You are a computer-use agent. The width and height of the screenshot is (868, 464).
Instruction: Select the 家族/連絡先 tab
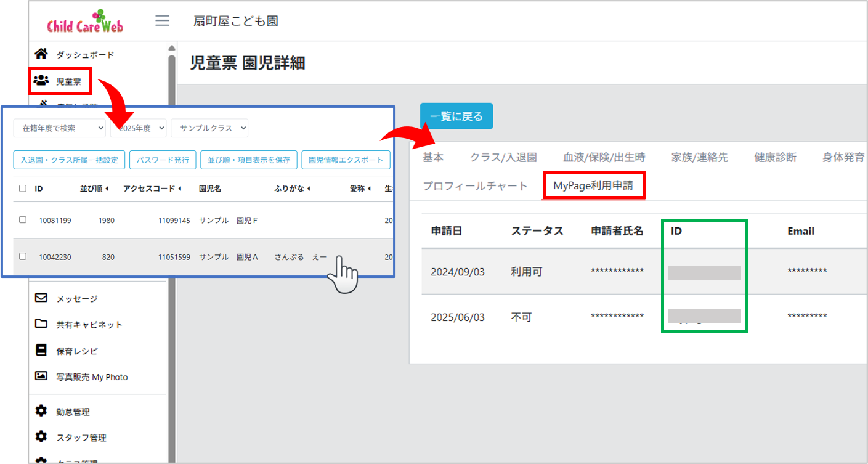[x=699, y=158]
